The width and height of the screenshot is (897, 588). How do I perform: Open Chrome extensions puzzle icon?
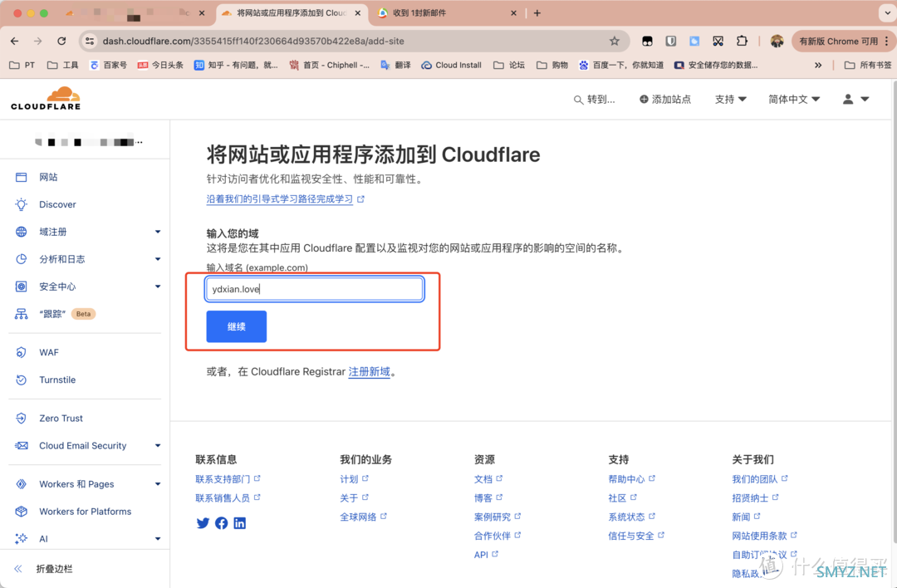click(x=743, y=41)
